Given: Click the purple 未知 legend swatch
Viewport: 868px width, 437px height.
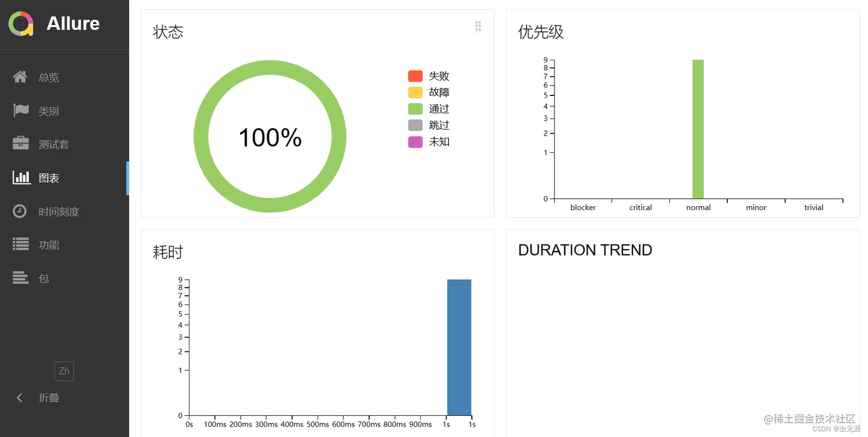Looking at the screenshot, I should point(415,141).
